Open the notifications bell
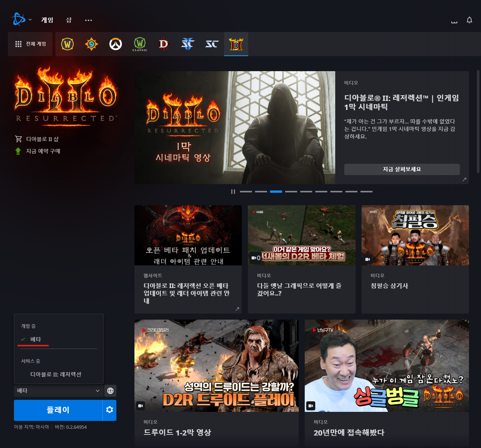Screen dimensions: 481x448 point(469,20)
